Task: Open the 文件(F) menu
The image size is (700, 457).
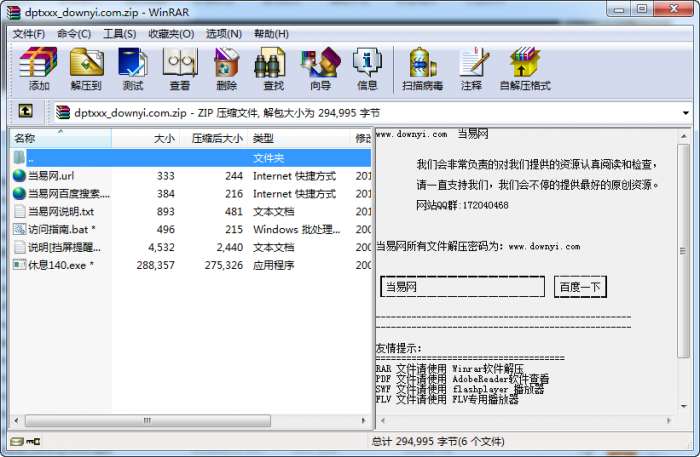Action: click(29, 34)
